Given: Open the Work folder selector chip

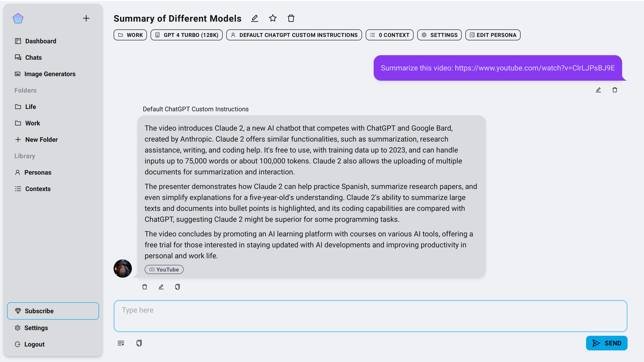Looking at the screenshot, I should coord(130,35).
